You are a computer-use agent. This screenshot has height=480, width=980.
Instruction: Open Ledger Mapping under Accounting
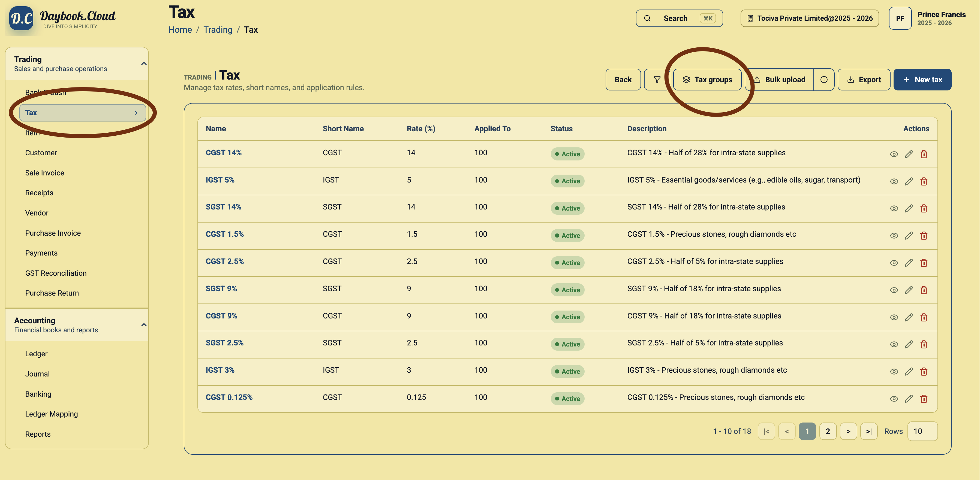51,414
